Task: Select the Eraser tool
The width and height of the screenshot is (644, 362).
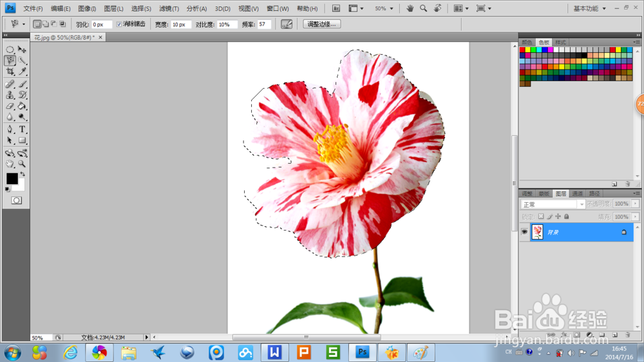Action: [x=10, y=106]
